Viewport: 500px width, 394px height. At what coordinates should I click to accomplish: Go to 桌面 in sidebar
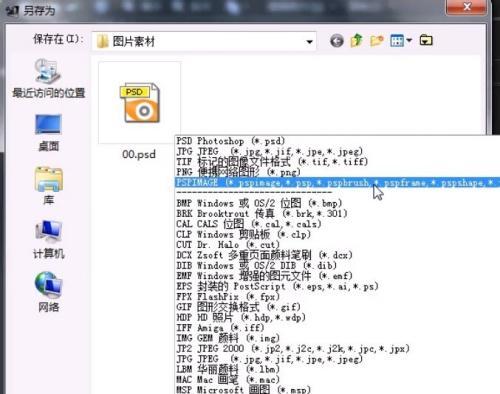click(48, 132)
